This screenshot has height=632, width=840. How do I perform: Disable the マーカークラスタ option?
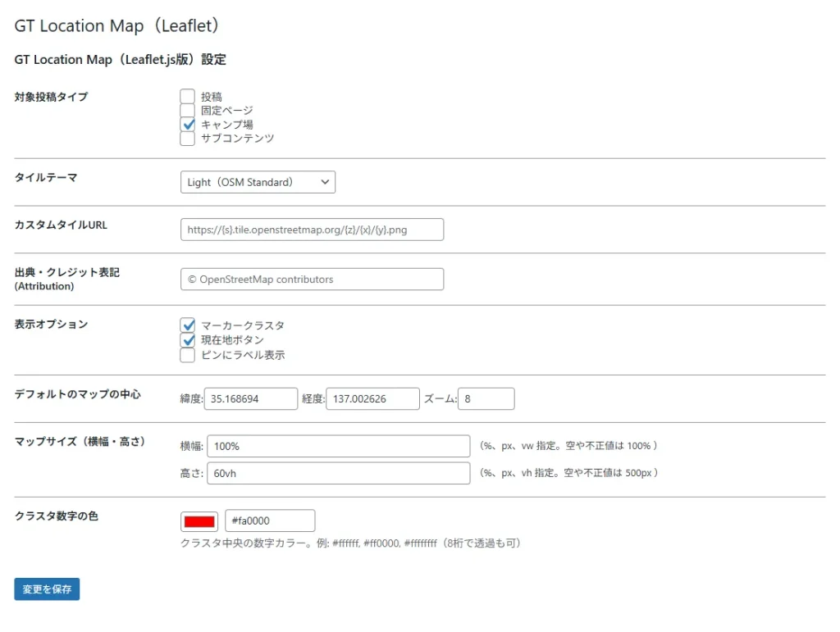187,325
